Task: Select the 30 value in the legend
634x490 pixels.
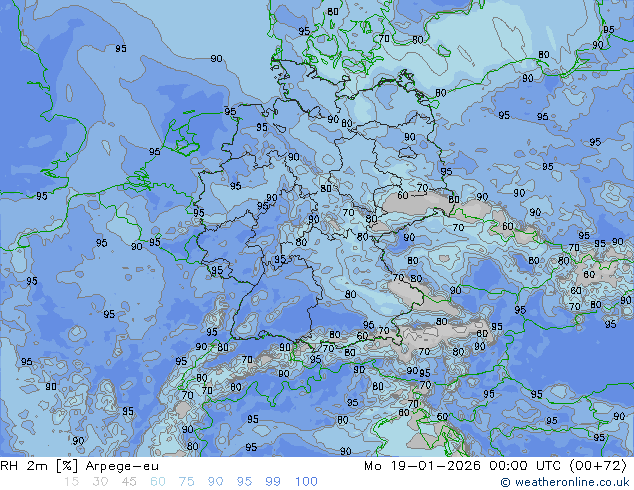Action: (100, 482)
